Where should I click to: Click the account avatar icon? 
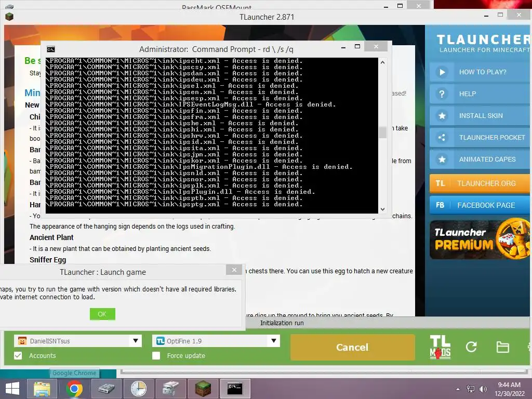(22, 341)
